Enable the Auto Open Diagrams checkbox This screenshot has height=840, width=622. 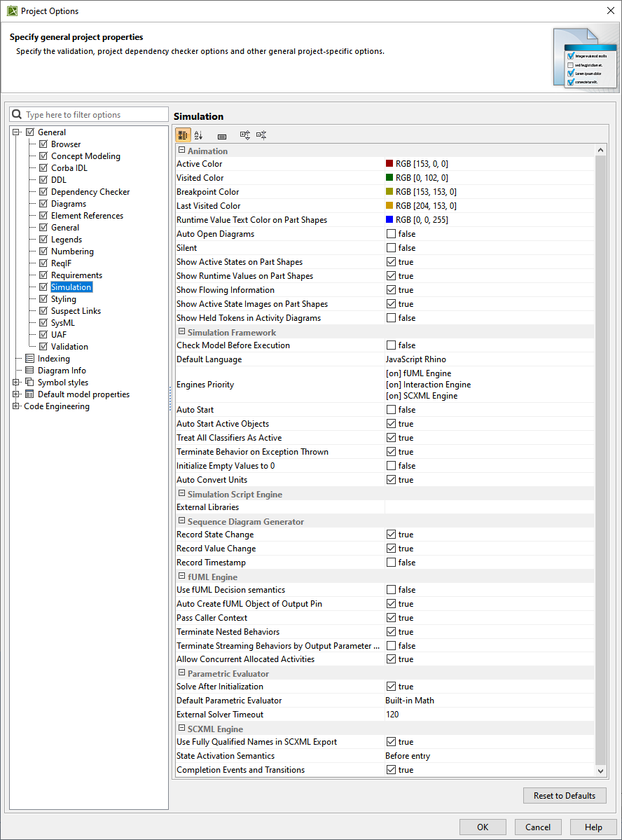[391, 234]
